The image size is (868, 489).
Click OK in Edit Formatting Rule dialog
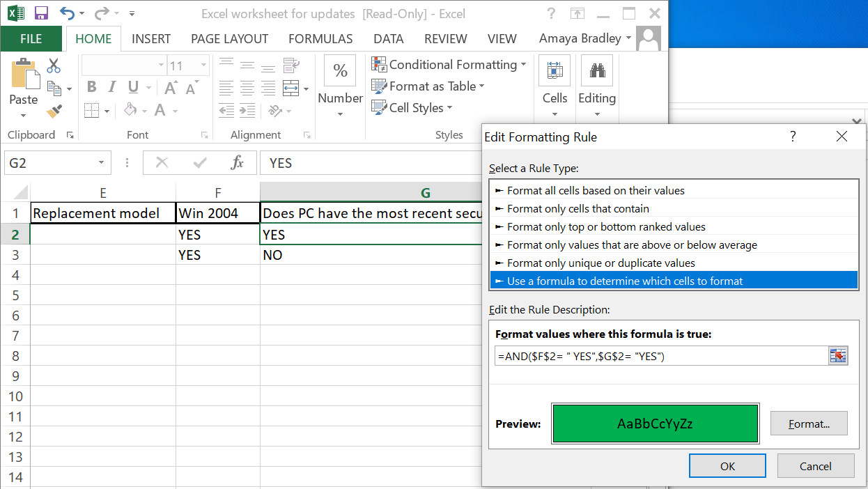click(727, 466)
